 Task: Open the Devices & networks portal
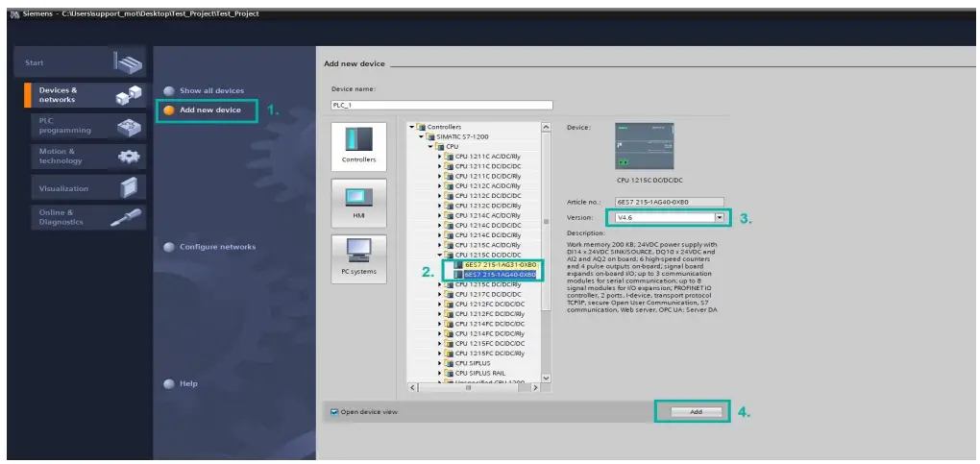click(86, 95)
